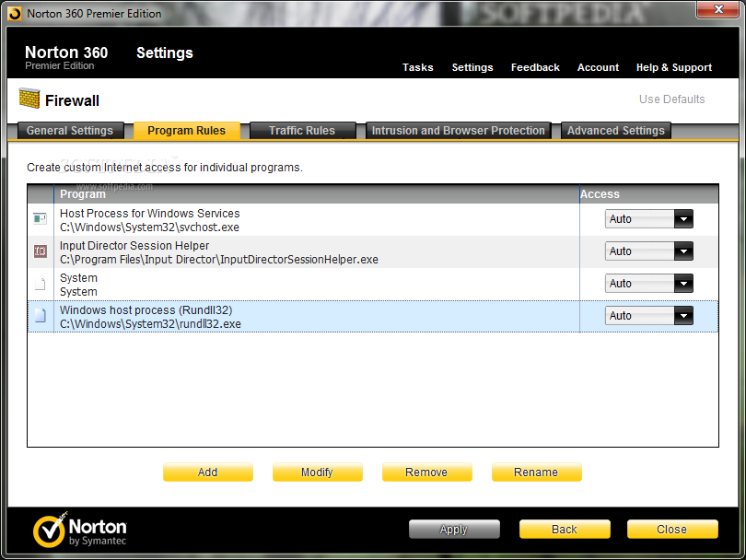746x560 pixels.
Task: Click the Remove button
Action: (426, 472)
